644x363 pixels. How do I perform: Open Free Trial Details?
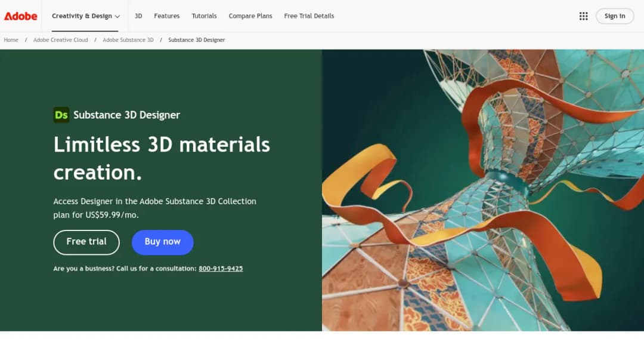click(309, 16)
